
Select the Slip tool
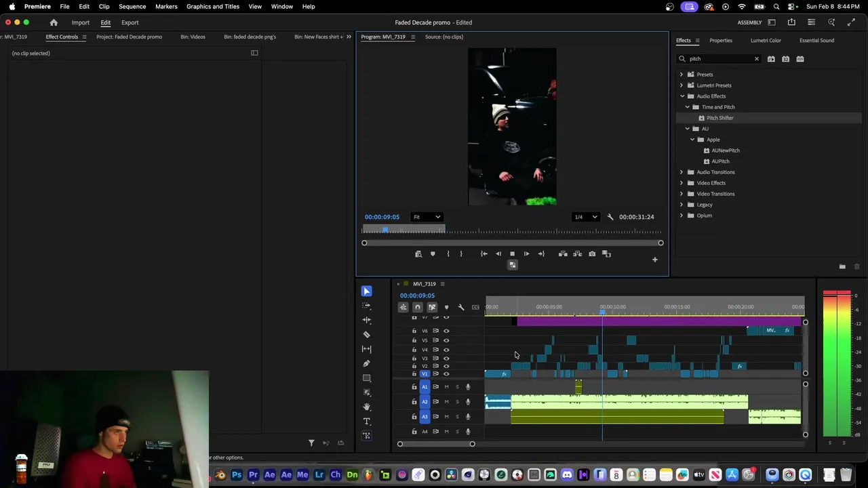click(x=366, y=349)
